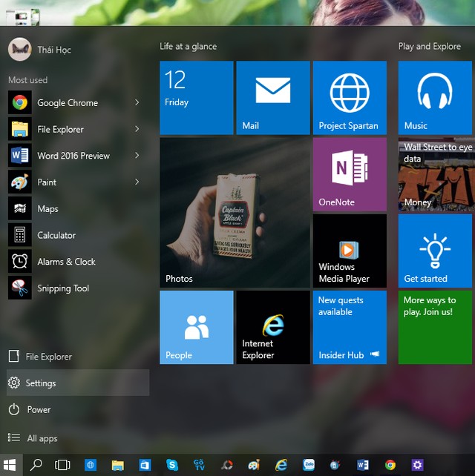Open Zalo from the taskbar
The width and height of the screenshot is (475, 476).
tap(309, 465)
